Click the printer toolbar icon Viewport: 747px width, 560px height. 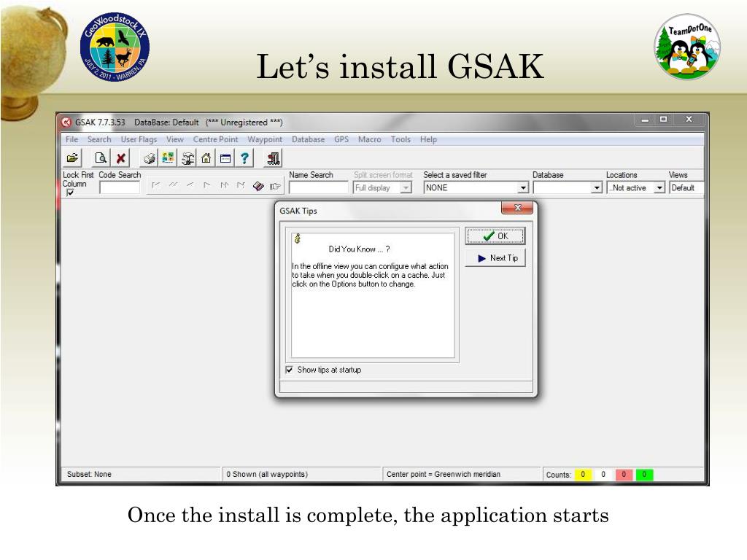pos(149,158)
